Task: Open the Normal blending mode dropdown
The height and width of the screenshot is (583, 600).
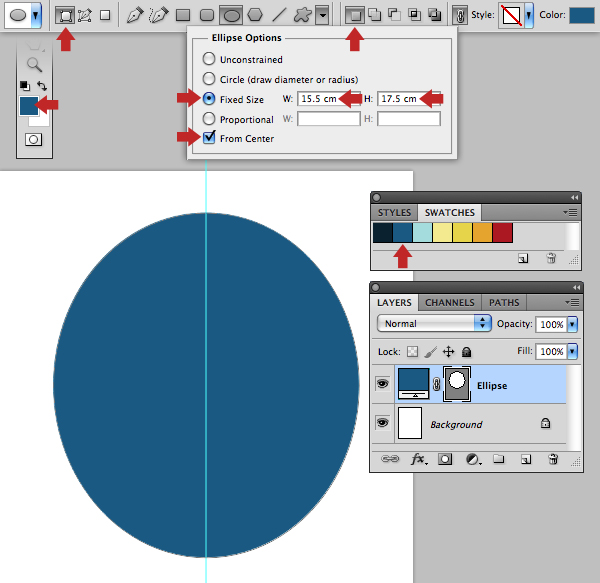Action: (x=434, y=324)
